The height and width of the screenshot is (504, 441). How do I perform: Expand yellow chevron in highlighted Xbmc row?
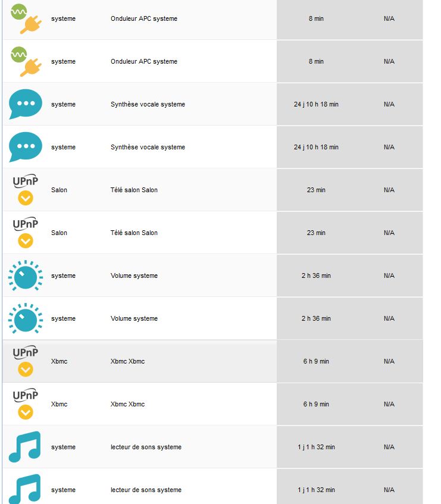tap(26, 370)
